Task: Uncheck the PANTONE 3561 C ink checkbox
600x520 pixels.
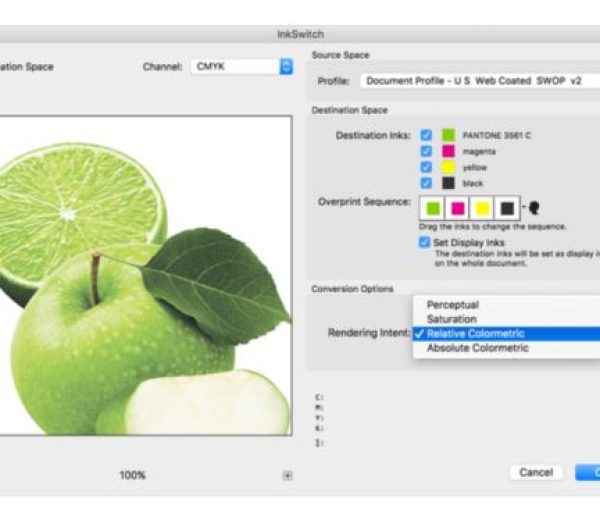Action: point(427,134)
